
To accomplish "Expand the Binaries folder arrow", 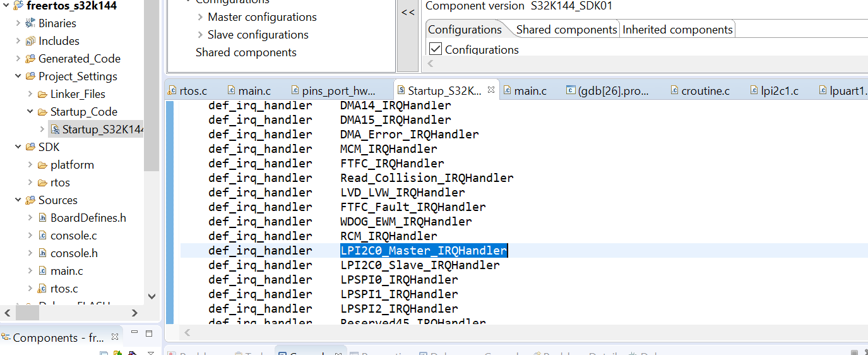I will tap(18, 23).
